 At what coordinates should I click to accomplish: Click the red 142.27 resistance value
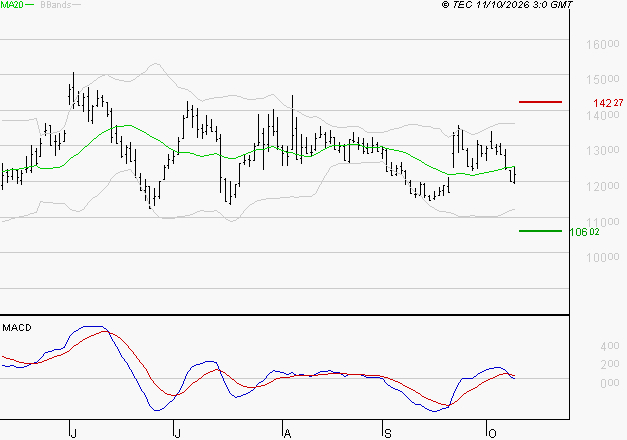point(608,103)
